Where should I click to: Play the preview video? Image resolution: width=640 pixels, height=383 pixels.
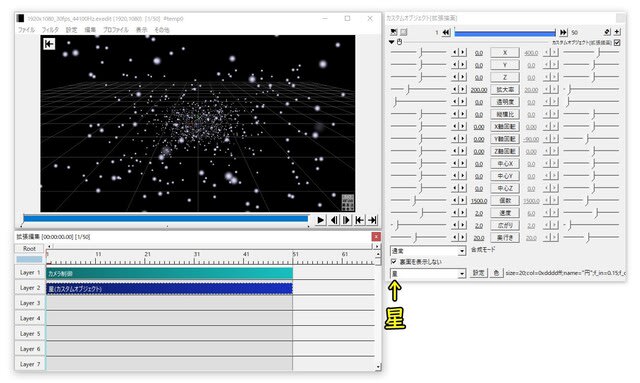(321, 220)
